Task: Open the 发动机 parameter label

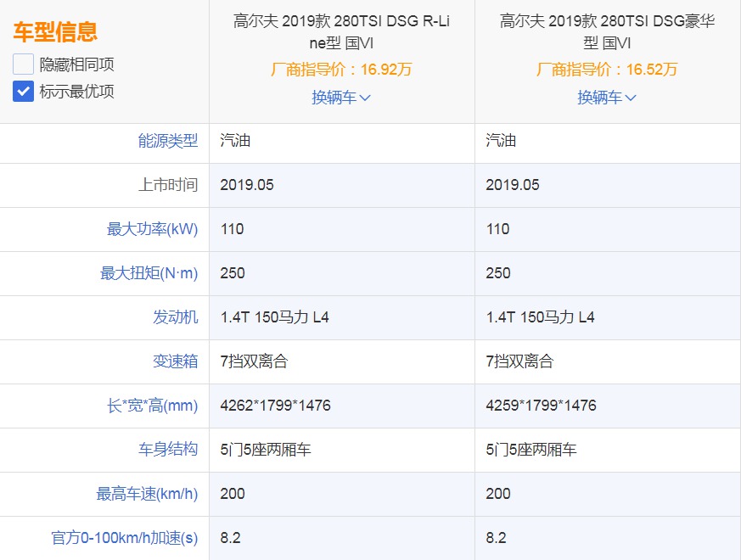Action: (176, 317)
